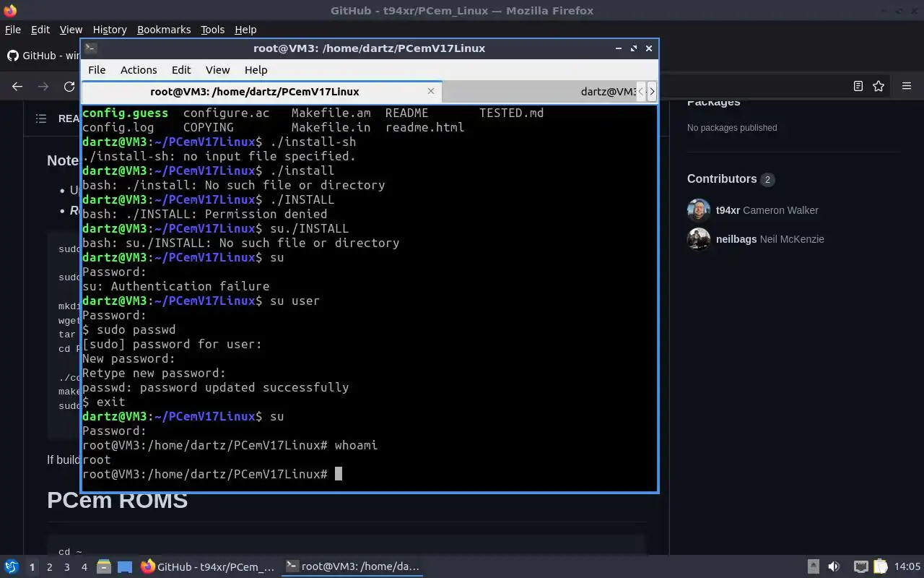Open the terminal's Edit menu
This screenshot has width=924, height=578.
[181, 70]
